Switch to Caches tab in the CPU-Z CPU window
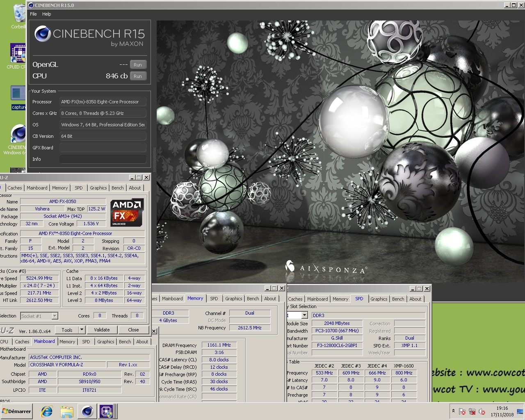The image size is (525, 420). 15,188
